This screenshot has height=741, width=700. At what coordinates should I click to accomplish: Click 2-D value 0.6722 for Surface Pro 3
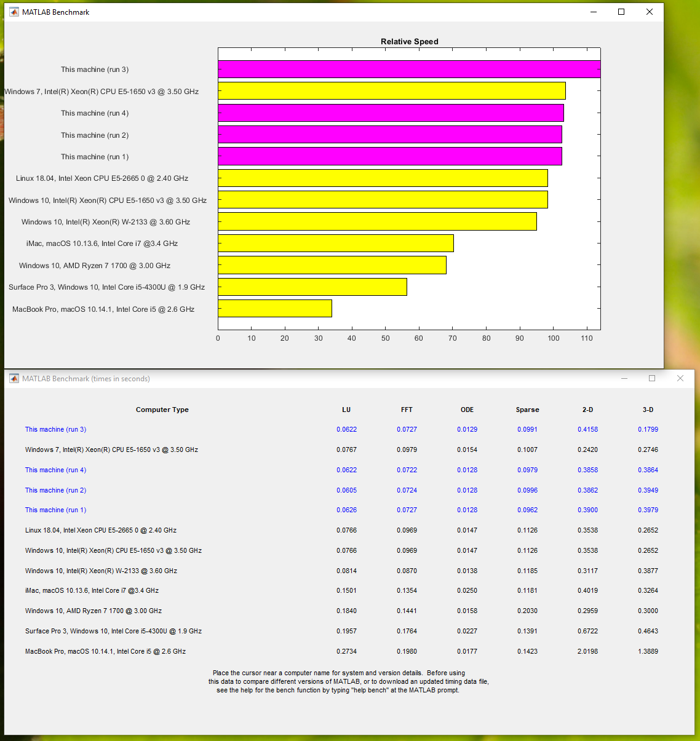point(588,631)
